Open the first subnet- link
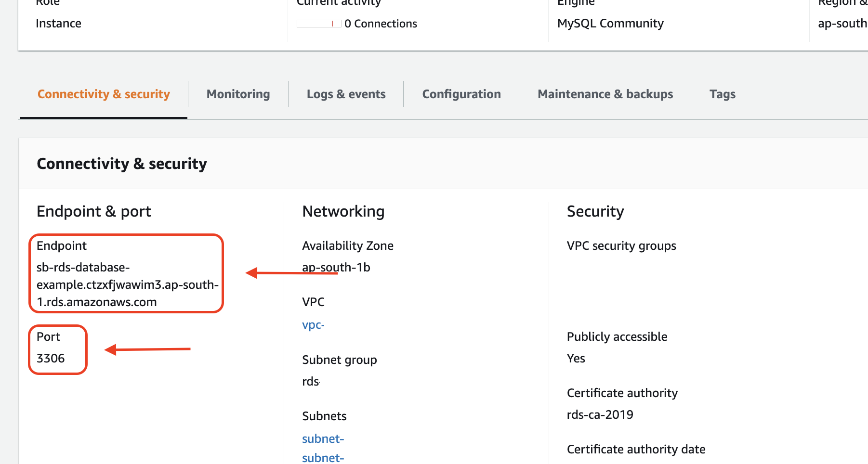 (x=323, y=439)
